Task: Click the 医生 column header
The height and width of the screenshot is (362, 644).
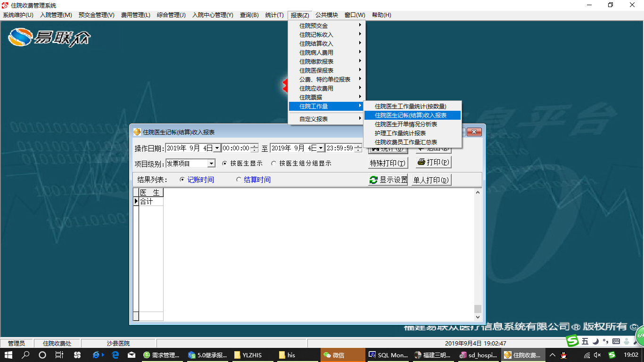Action: (x=151, y=192)
